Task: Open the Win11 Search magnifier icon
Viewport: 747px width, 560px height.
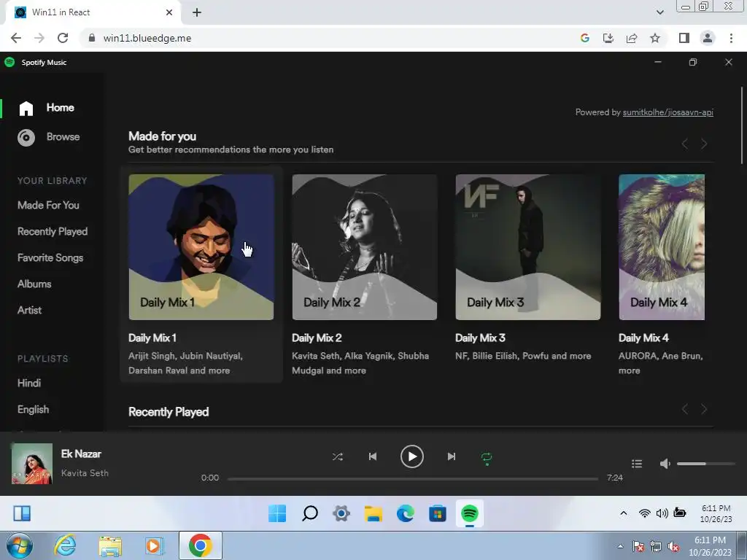Action: (x=309, y=513)
